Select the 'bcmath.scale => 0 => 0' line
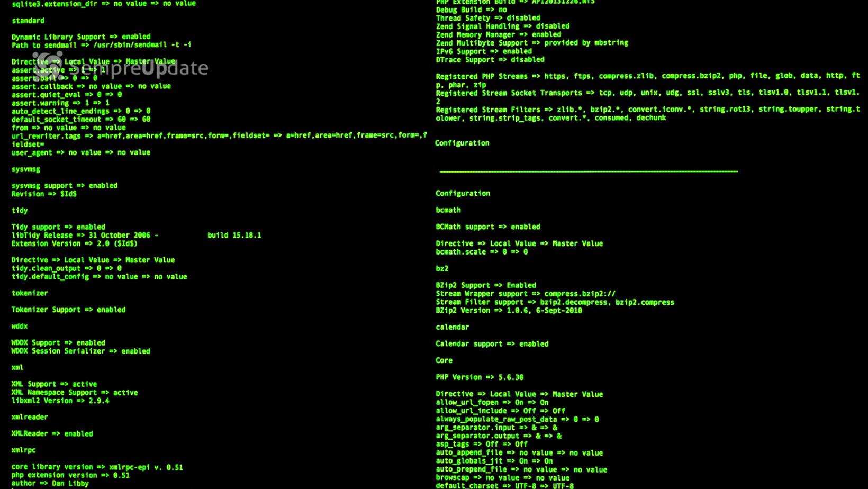868x489 pixels. tap(482, 252)
